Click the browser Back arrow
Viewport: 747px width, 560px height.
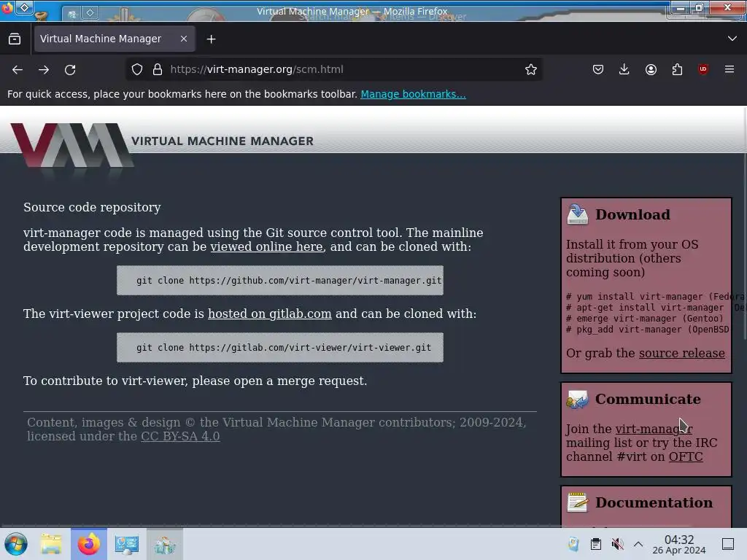click(18, 69)
